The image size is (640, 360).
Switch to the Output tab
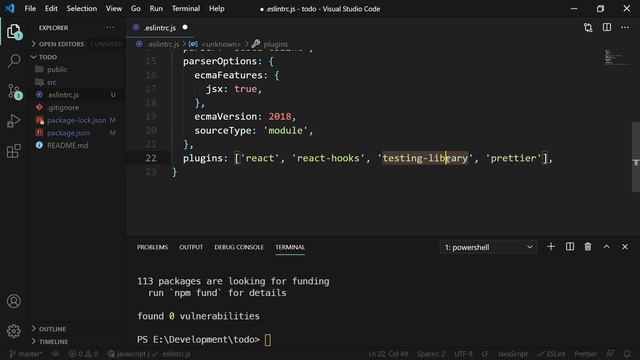pos(191,247)
